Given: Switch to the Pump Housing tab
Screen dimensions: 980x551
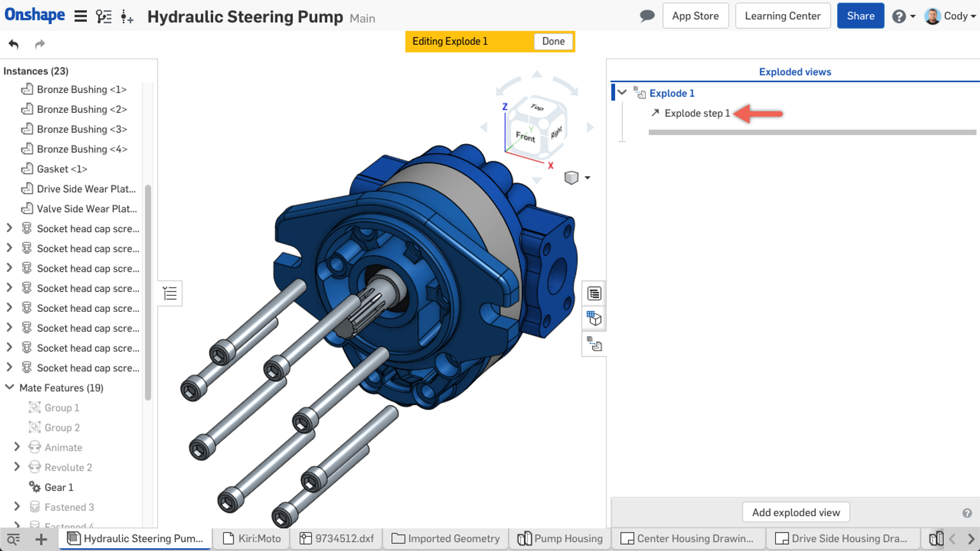Looking at the screenshot, I should click(560, 539).
